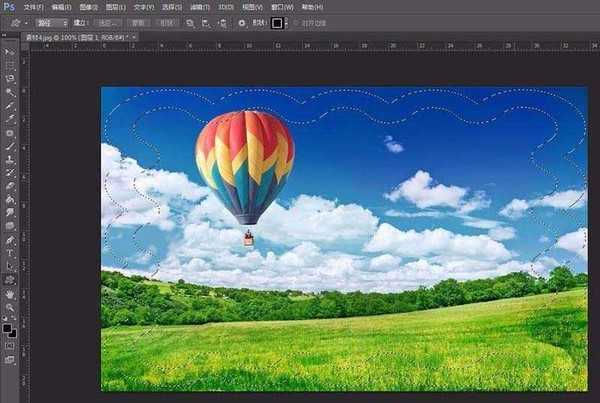Open the foreground color swatch
This screenshot has height=403, width=600.
(x=7, y=326)
